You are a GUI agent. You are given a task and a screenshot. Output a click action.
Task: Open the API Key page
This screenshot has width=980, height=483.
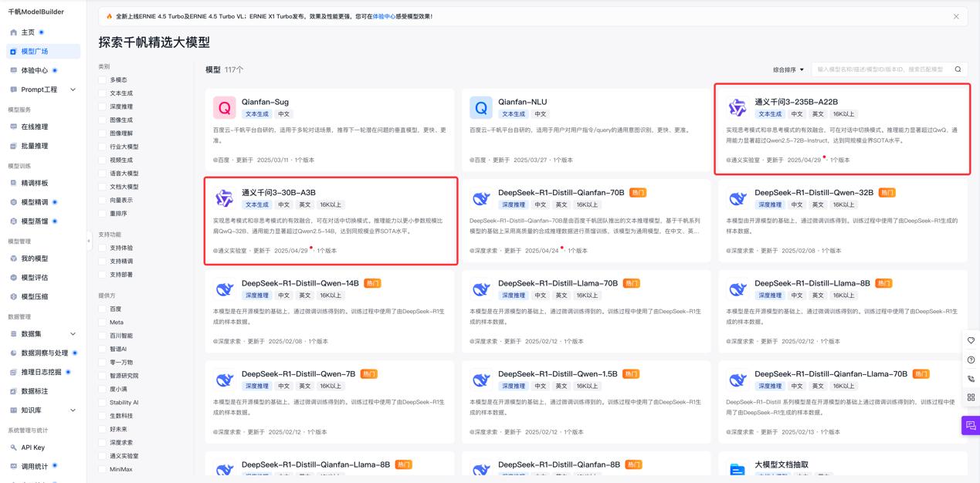[33, 448]
